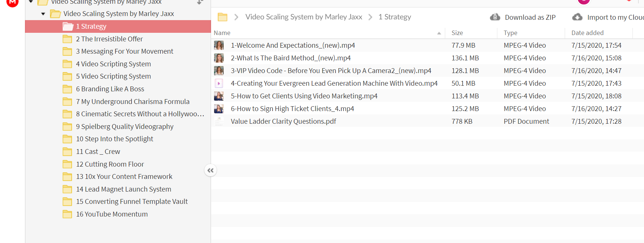
Task: Click the PDF Document type cell
Action: coord(526,121)
